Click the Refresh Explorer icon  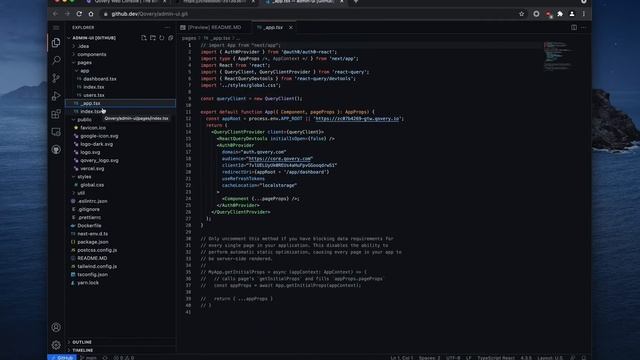[x=162, y=38]
